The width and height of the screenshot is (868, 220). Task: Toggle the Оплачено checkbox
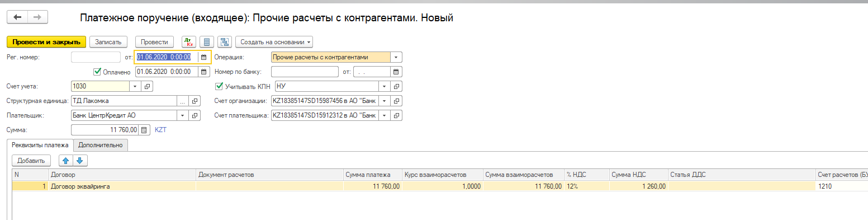tap(97, 72)
